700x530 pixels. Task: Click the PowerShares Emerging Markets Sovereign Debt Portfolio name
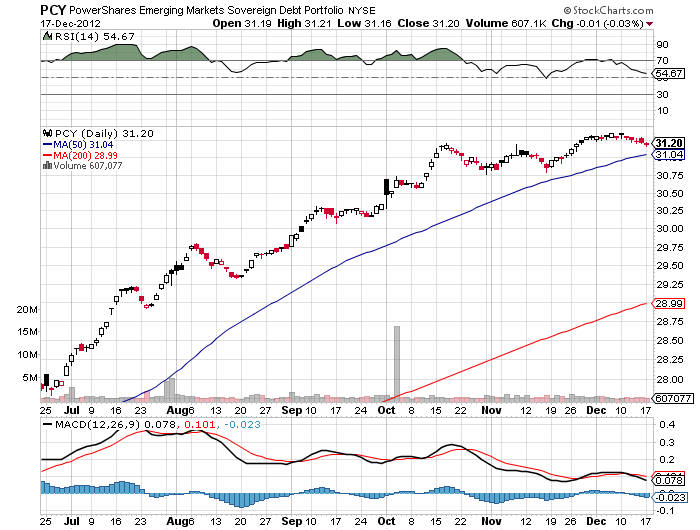coord(206,10)
